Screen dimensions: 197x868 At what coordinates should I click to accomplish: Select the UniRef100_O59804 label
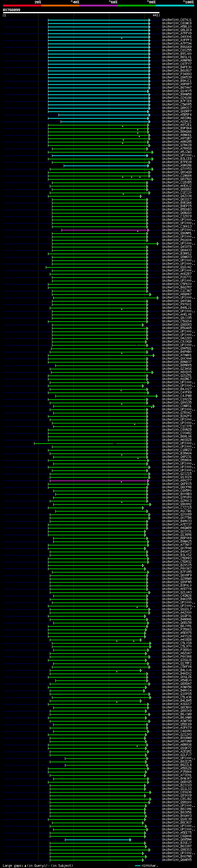click(177, 460)
